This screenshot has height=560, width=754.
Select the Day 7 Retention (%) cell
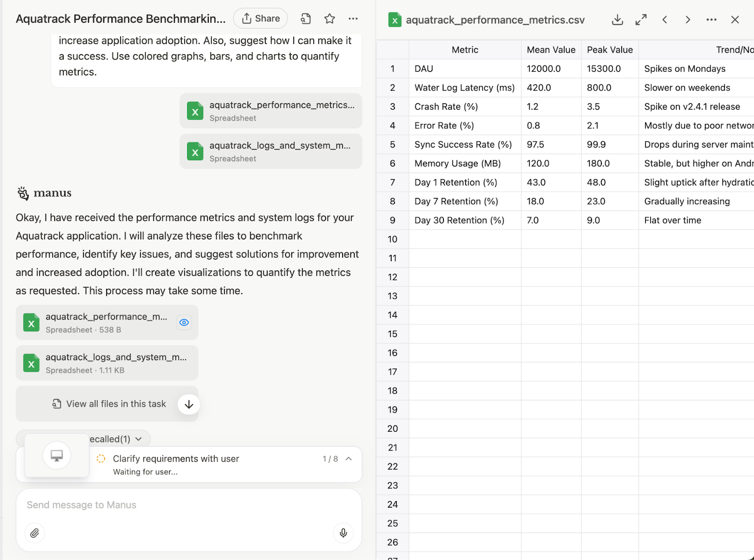[465, 201]
